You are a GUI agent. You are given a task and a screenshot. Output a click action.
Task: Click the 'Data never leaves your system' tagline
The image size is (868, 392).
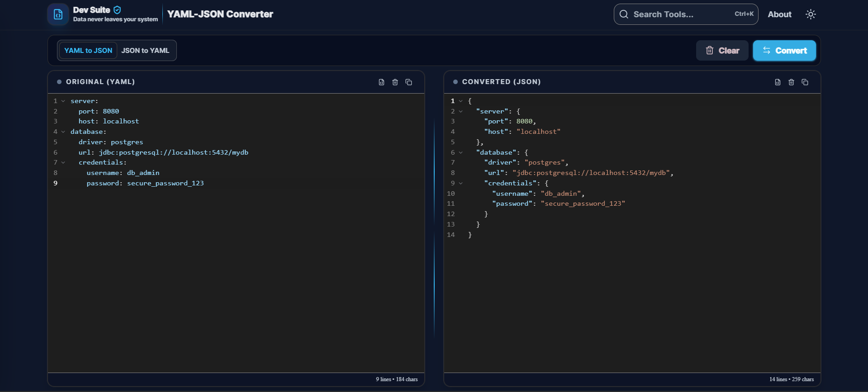115,19
